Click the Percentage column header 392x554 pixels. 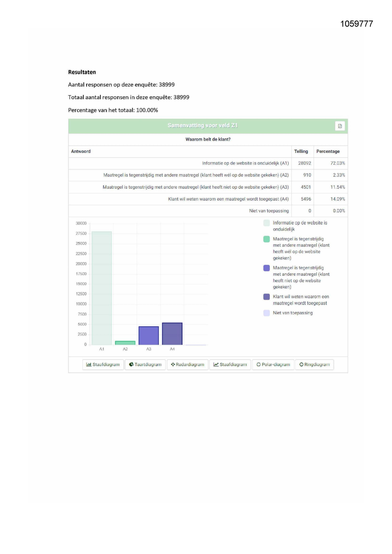328,152
